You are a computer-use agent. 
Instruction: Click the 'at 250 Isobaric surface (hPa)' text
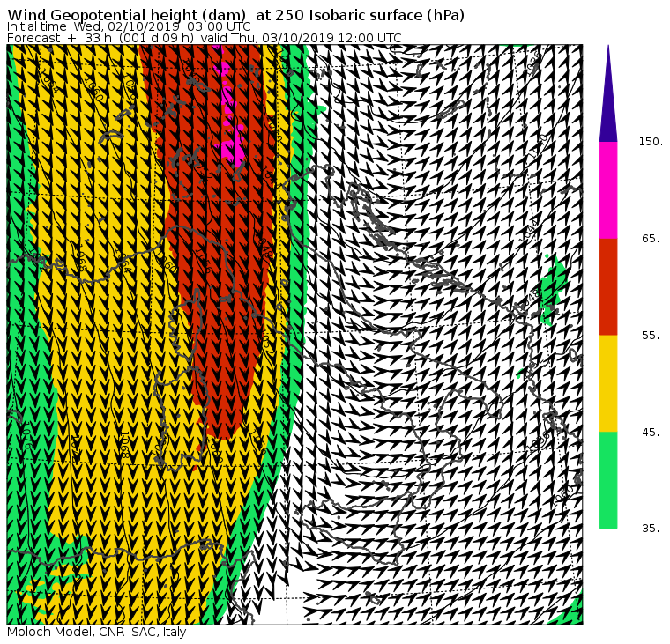point(360,15)
